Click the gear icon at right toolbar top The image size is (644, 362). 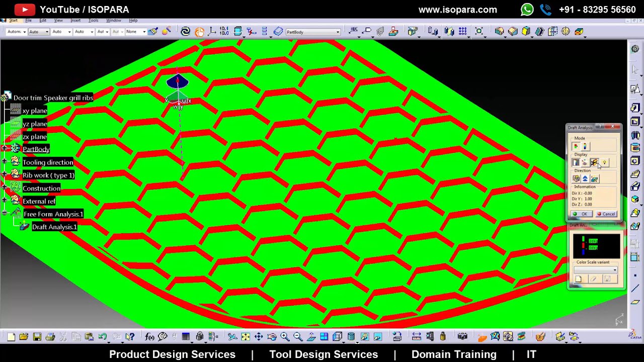click(635, 49)
